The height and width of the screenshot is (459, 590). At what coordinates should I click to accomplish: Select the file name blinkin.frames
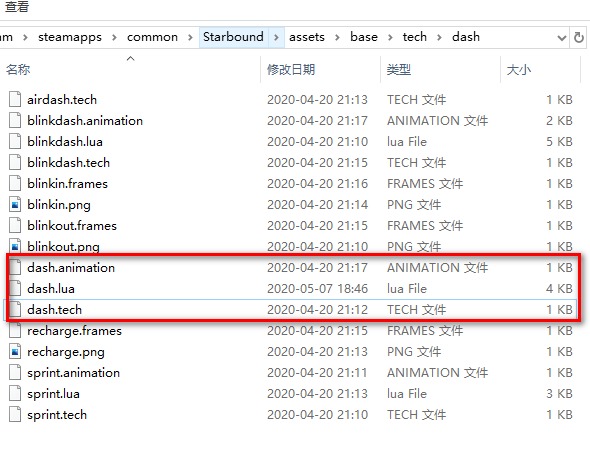(x=67, y=184)
